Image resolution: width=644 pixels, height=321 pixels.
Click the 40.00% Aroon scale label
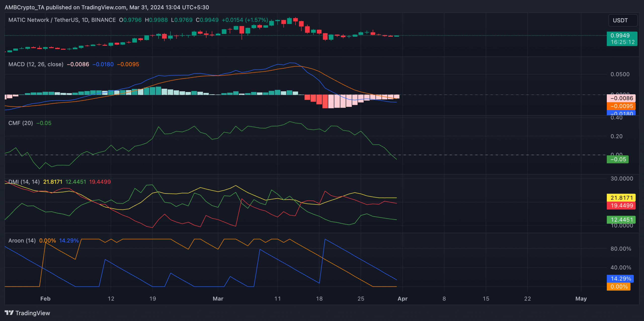tap(621, 267)
